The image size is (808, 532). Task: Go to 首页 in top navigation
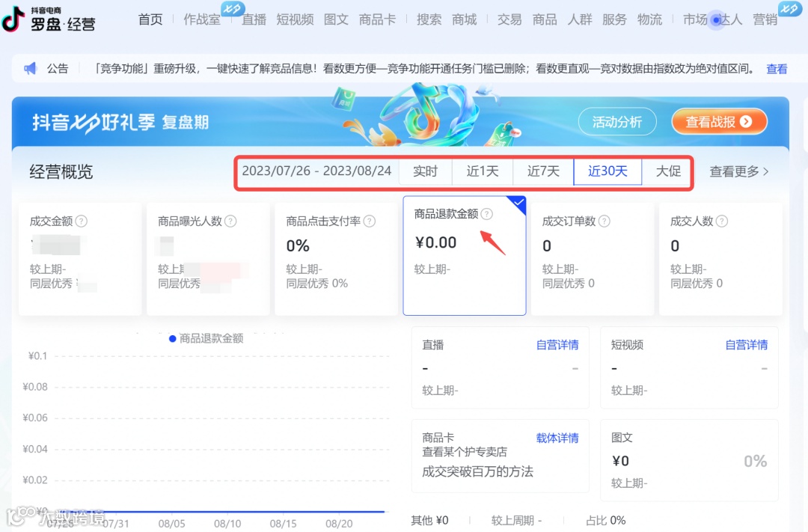150,19
